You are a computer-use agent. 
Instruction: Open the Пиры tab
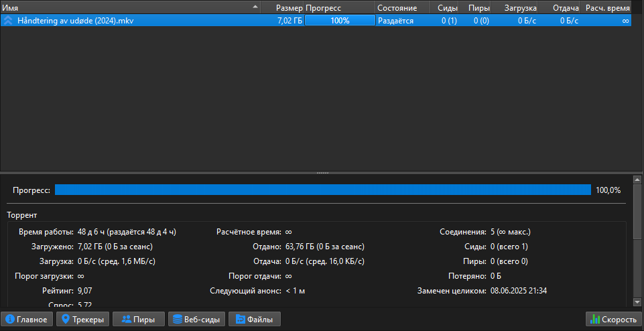pos(139,319)
